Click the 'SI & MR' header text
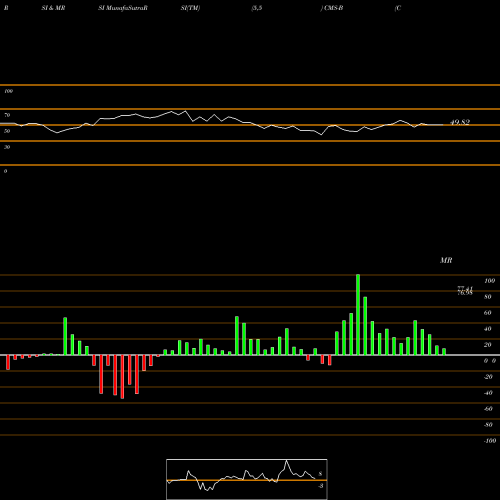This screenshot has height=500, width=500. [53, 8]
